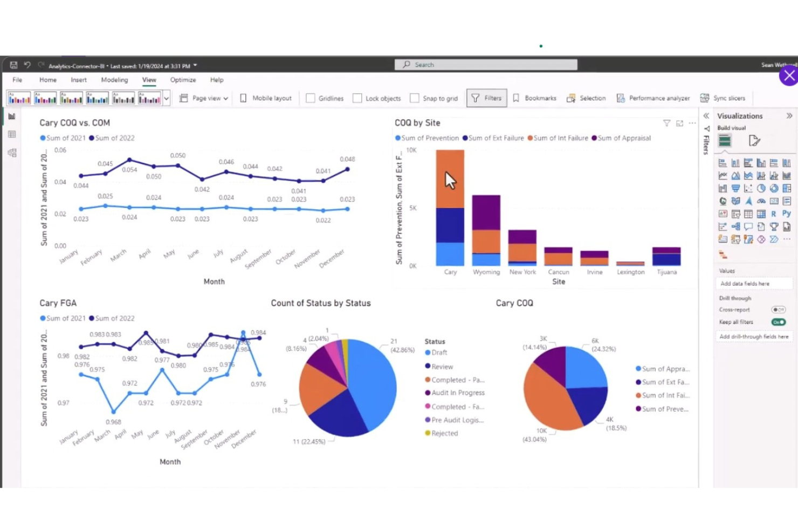Switch to the Optimize tab
This screenshot has width=798, height=532.
183,80
